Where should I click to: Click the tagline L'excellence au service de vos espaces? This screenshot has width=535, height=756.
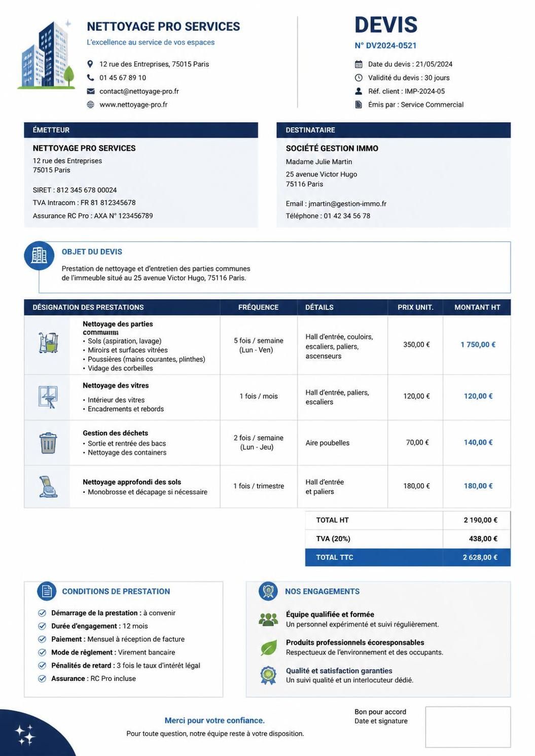(151, 43)
